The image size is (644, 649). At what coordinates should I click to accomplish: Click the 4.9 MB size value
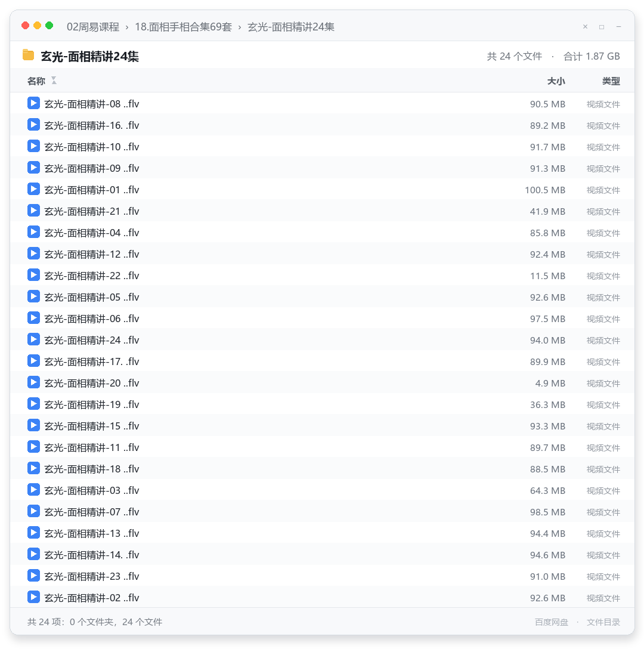[550, 384]
